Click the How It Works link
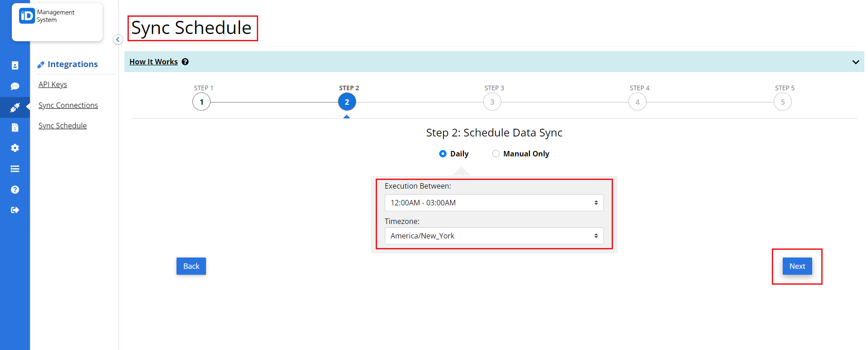This screenshot has height=350, width=868. pyautogui.click(x=153, y=62)
